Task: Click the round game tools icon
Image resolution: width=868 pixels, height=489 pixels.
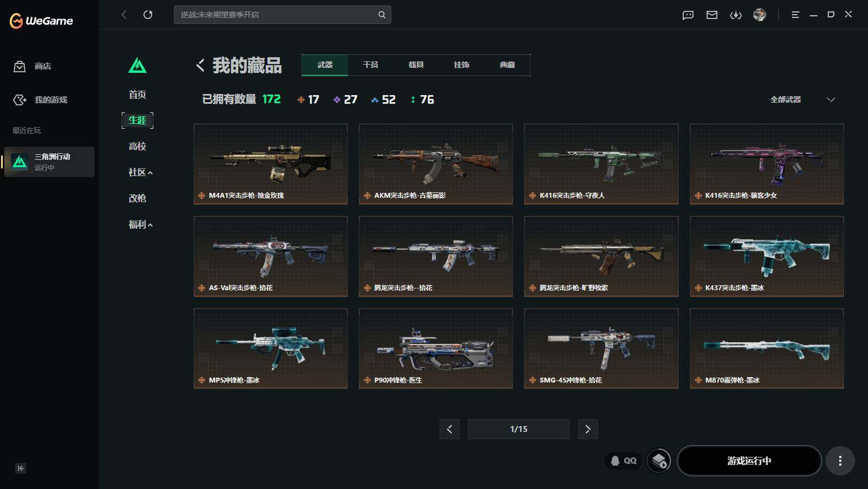Action: (659, 461)
